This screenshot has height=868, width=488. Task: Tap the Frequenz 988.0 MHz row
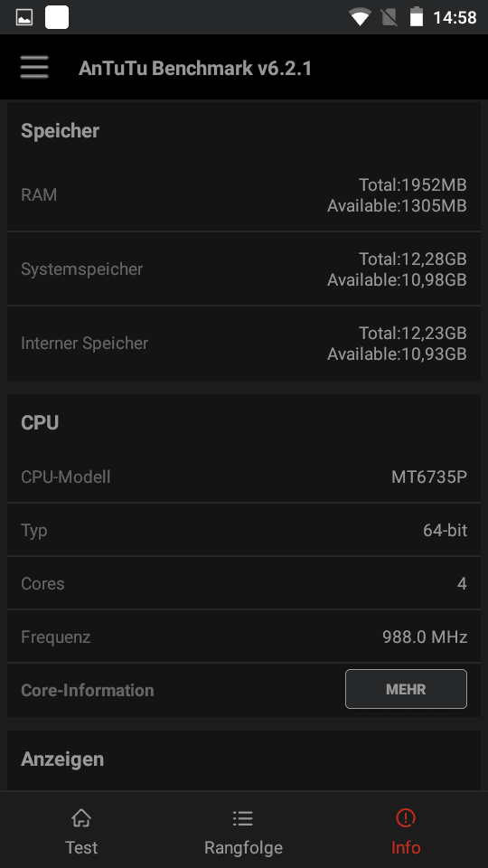243,637
